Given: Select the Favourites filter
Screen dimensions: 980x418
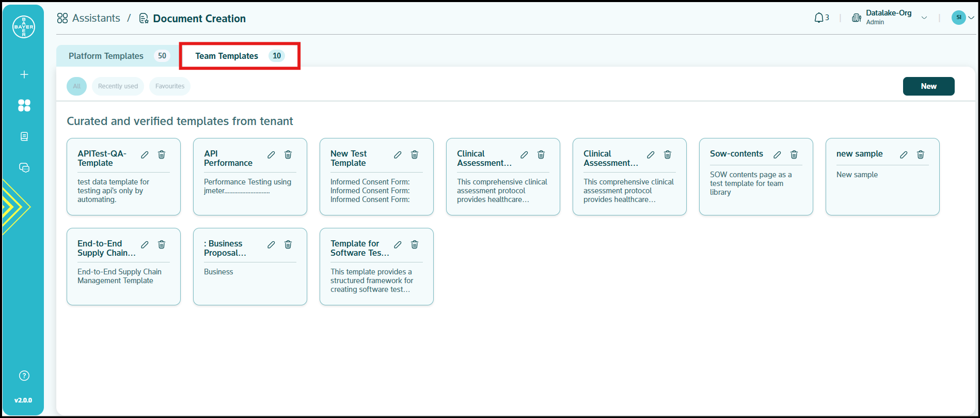Looking at the screenshot, I should click(x=170, y=86).
